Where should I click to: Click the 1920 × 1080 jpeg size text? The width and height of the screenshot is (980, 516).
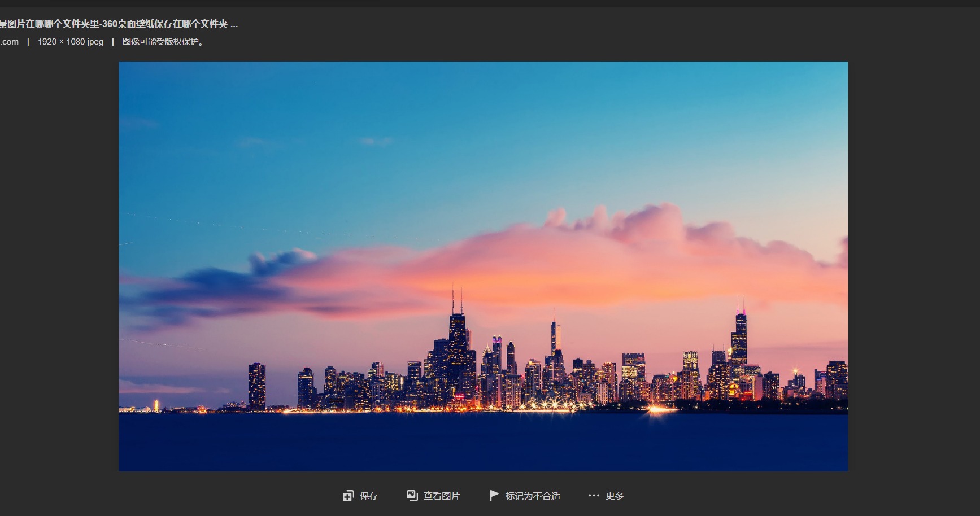pyautogui.click(x=71, y=42)
